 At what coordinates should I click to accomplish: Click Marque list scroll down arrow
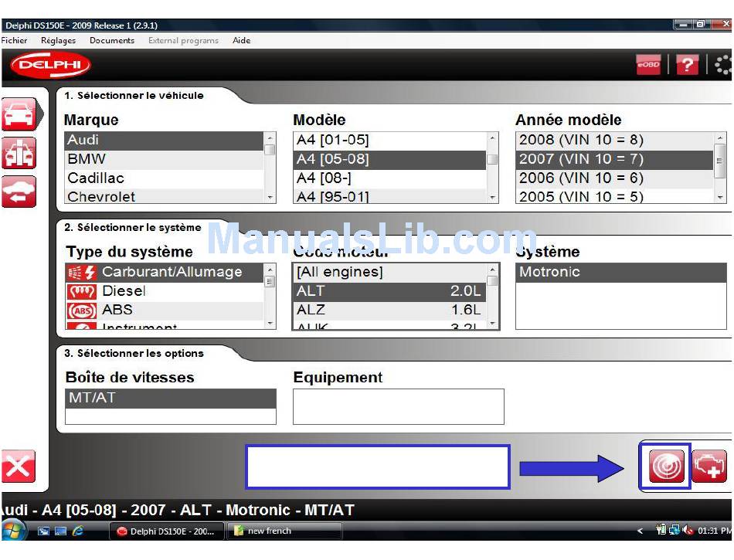pos(270,198)
